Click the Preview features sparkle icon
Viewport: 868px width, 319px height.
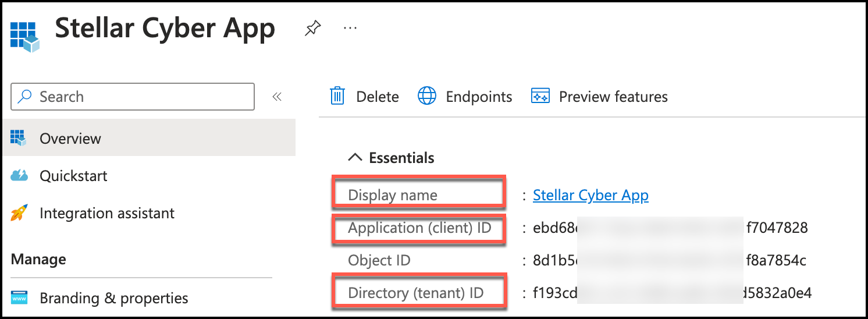pos(540,96)
